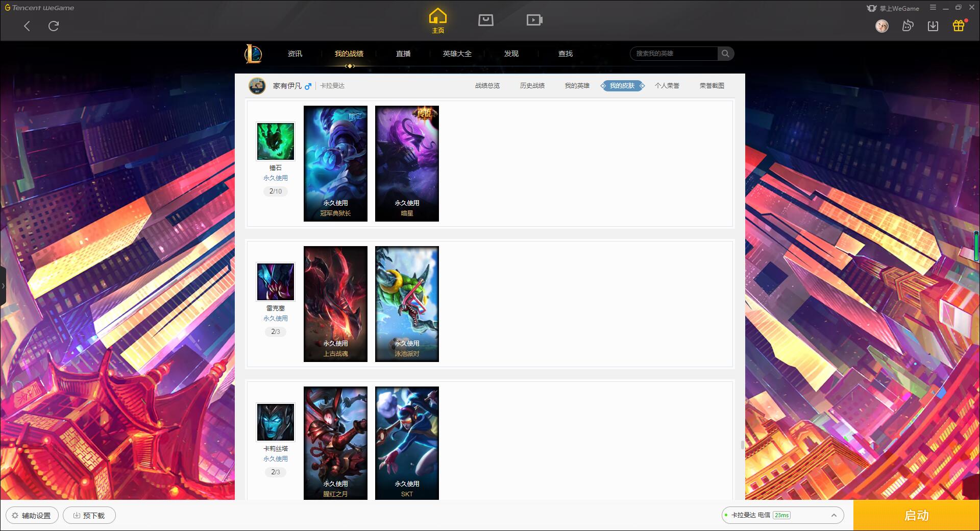Click the male gender icon
Image resolution: width=980 pixels, height=531 pixels.
pyautogui.click(x=308, y=86)
